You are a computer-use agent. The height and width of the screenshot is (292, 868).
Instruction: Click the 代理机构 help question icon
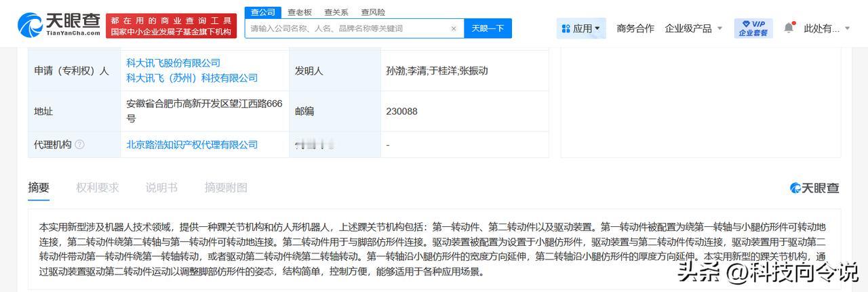[80, 144]
